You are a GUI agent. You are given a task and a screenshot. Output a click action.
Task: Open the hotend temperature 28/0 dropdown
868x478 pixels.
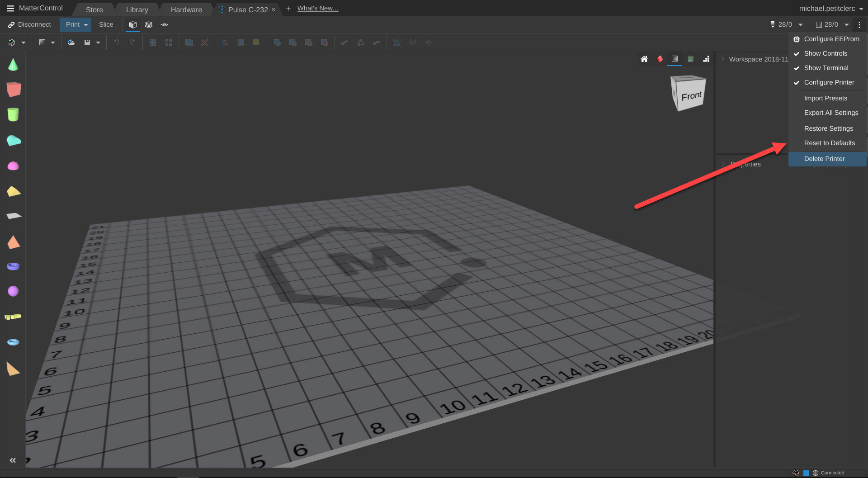(x=801, y=25)
